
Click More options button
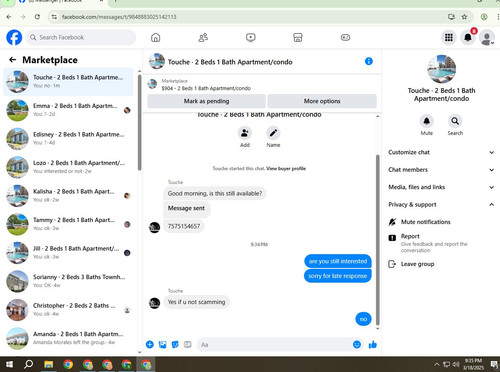point(322,101)
